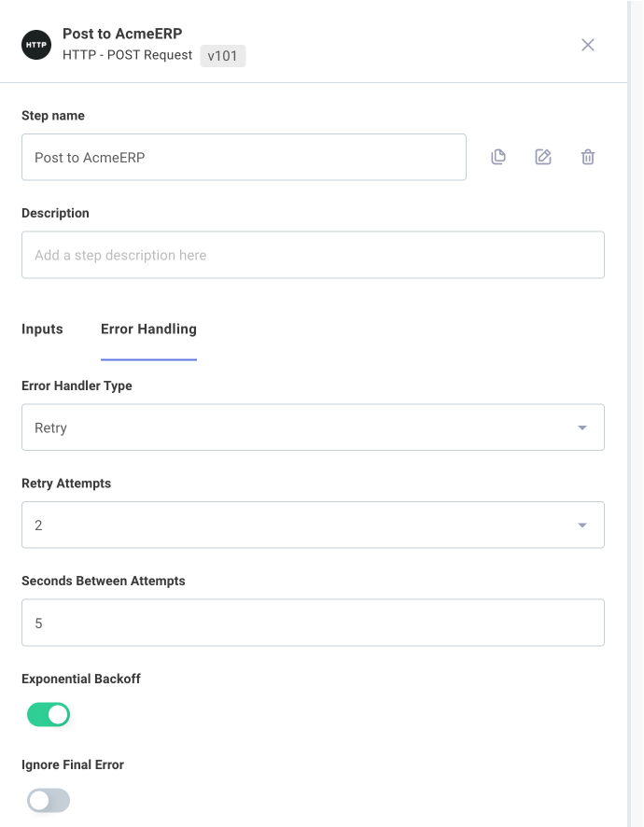Delete the step with the trash icon
Screen dimensions: 644x827
pyautogui.click(x=588, y=157)
